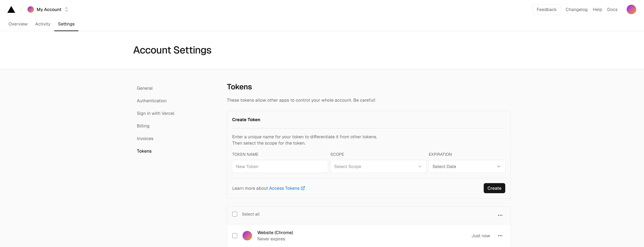The image size is (644, 247).
Task: Switch to the Activity tab
Action: pos(42,24)
